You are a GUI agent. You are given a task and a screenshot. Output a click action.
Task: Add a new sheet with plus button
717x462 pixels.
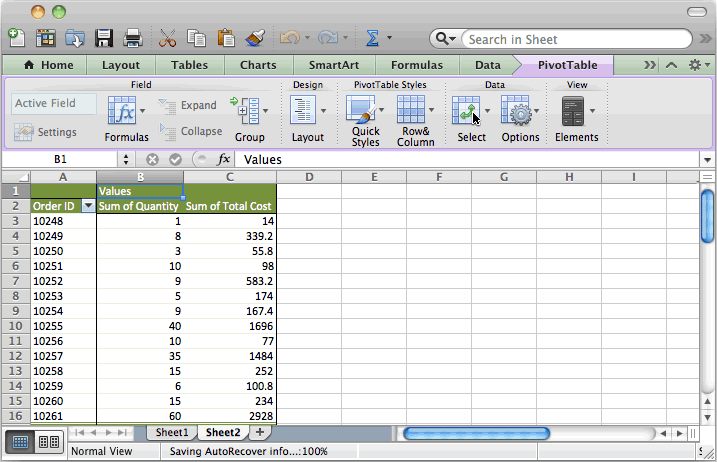tap(260, 432)
